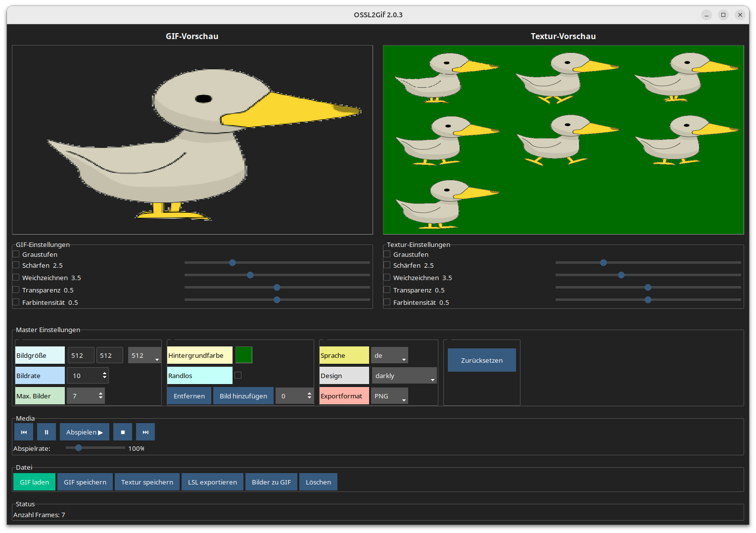Viewport: 756px width, 533px height.
Task: Toggle the Randlos checkbox
Action: 238,375
